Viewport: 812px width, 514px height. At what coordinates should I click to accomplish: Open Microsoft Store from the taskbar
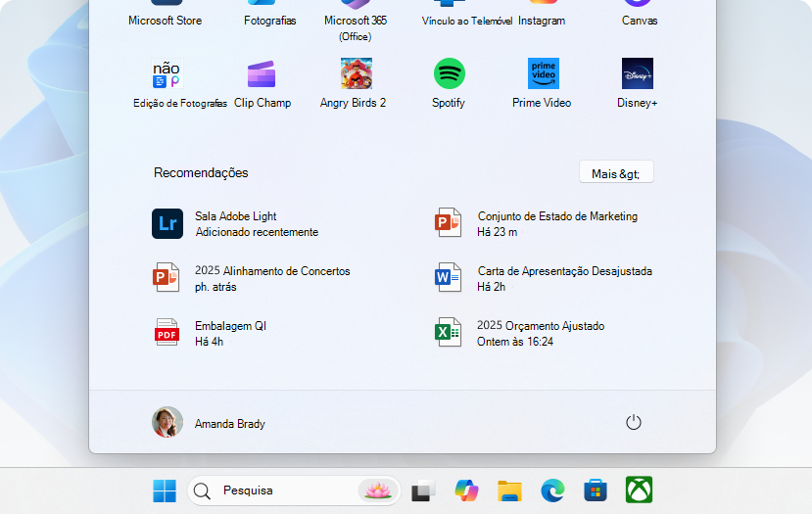pyautogui.click(x=596, y=491)
